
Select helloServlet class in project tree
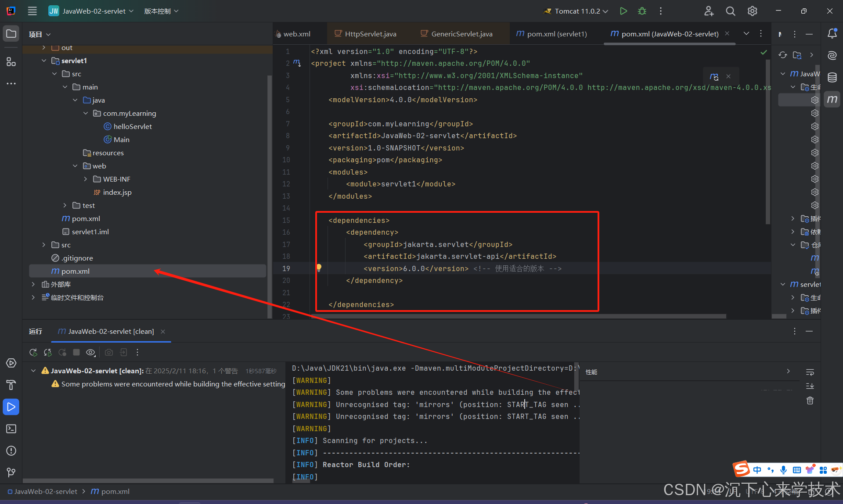coord(133,126)
